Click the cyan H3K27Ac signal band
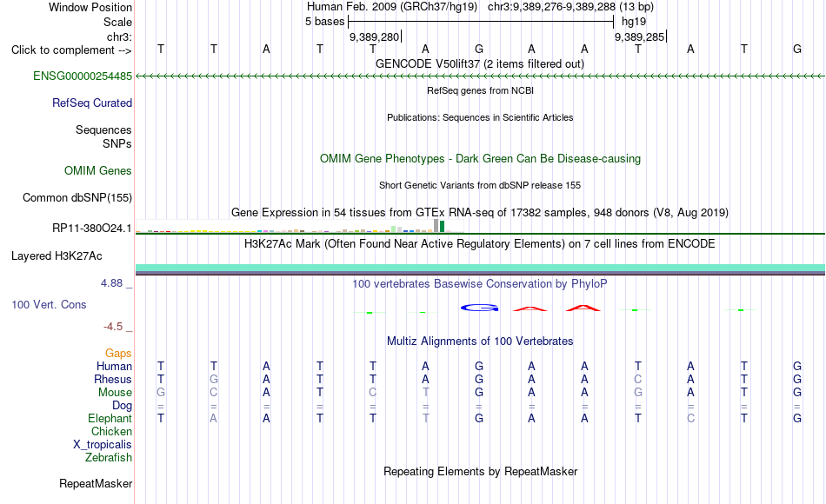This screenshot has height=504, width=826. pyautogui.click(x=480, y=268)
